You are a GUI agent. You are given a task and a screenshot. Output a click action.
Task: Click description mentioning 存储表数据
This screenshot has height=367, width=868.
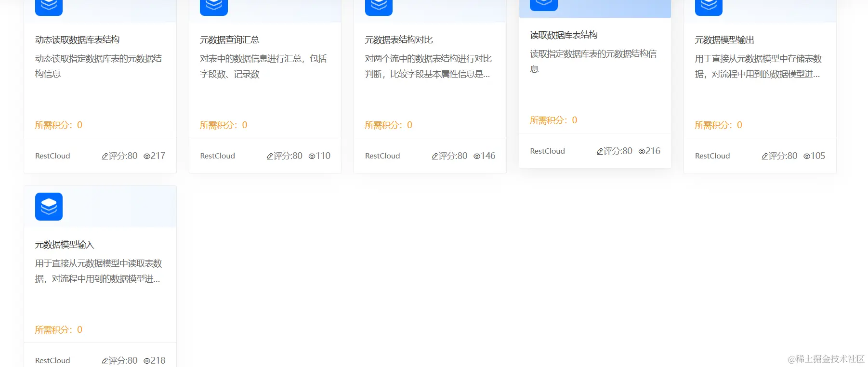click(x=758, y=66)
